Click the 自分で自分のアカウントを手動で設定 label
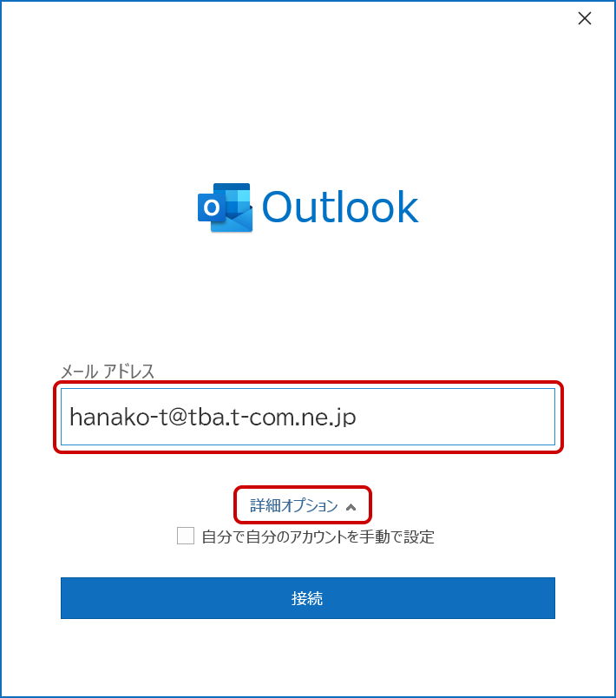The height and width of the screenshot is (698, 616). click(318, 537)
